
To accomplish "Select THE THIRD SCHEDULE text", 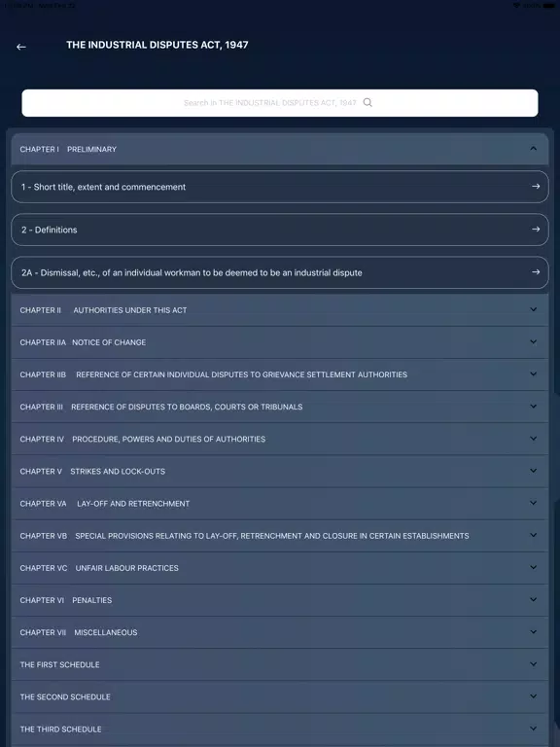I will 61,729.
